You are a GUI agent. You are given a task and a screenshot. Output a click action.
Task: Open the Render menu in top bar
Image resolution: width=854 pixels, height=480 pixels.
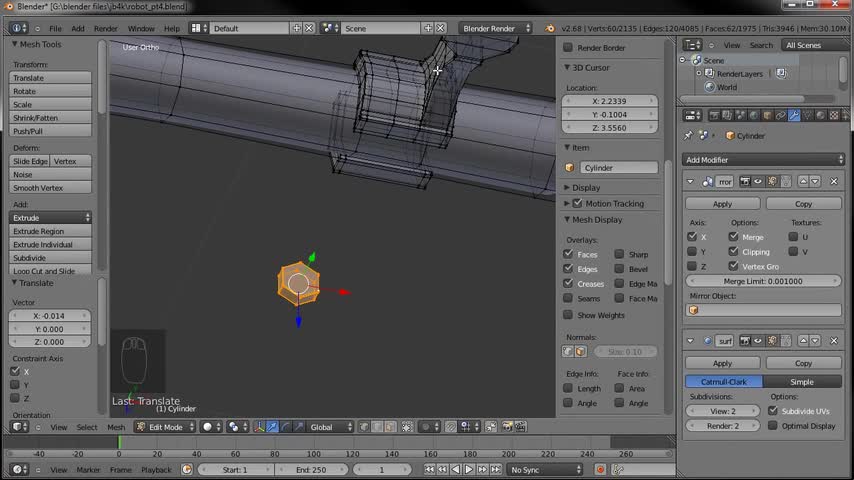coord(105,29)
